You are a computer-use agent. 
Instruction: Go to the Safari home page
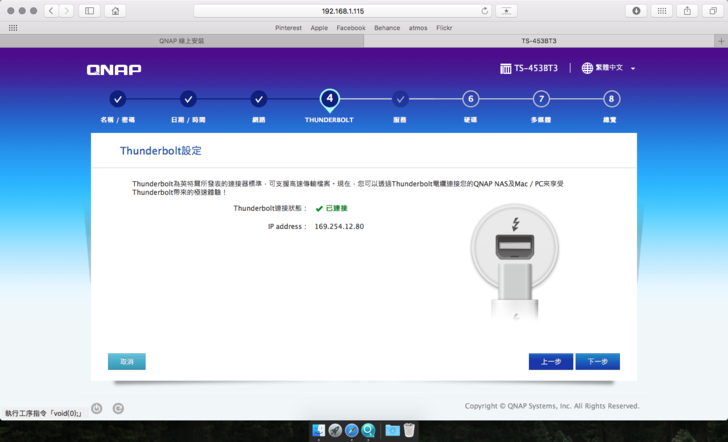pos(116,10)
